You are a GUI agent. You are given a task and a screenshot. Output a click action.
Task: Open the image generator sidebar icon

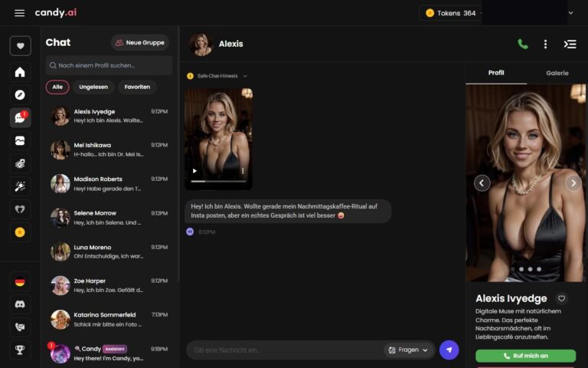[20, 163]
